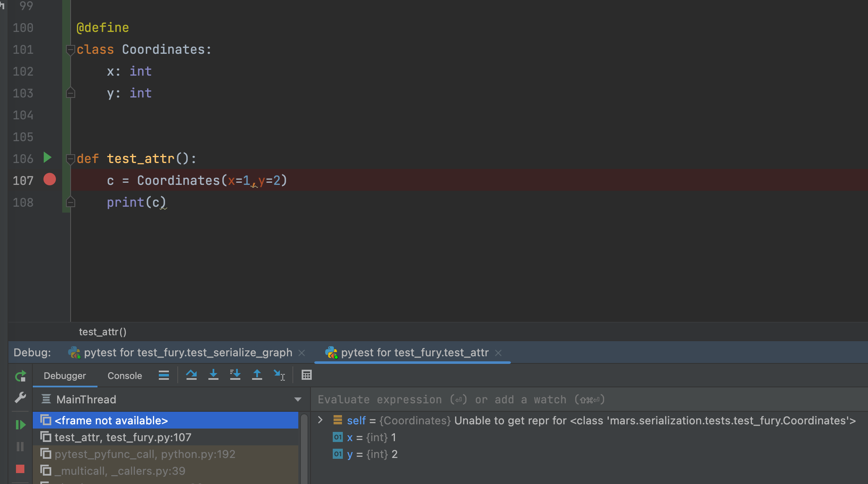Step Into the function call
The height and width of the screenshot is (484, 868).
coord(213,375)
